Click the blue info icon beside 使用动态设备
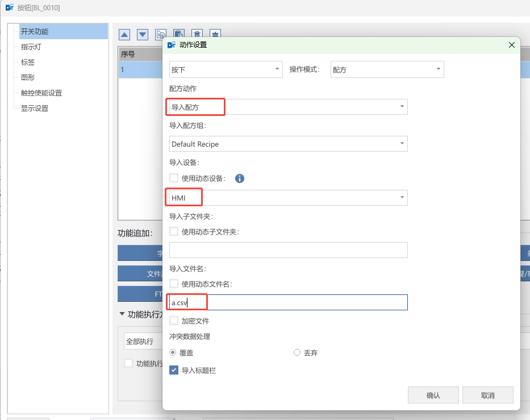 coord(240,178)
